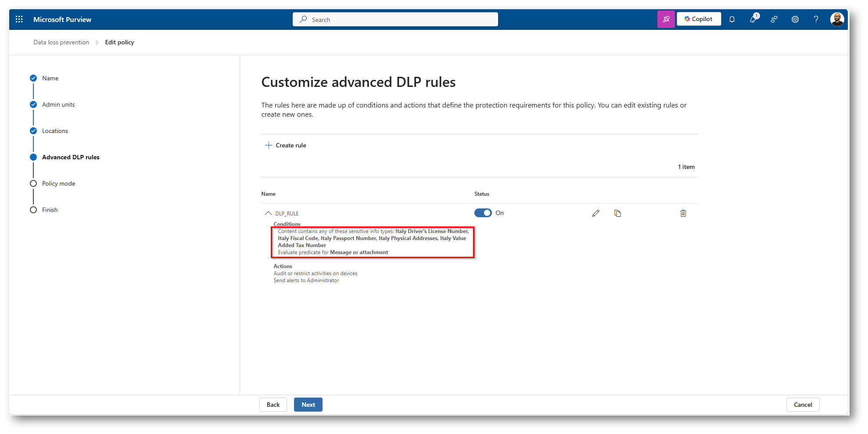Open the app launcher waffle icon
This screenshot has width=868, height=434.
click(x=19, y=19)
